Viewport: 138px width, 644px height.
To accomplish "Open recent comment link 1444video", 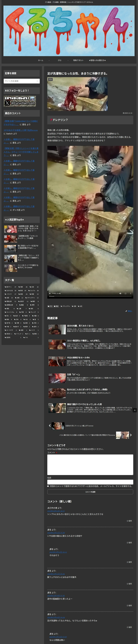I will tap(21, 123).
